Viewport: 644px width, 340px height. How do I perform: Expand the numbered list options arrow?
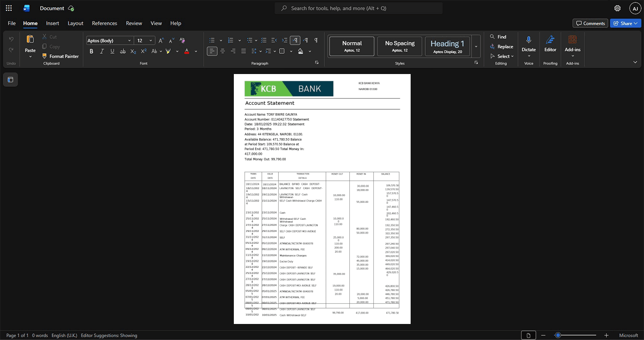239,40
